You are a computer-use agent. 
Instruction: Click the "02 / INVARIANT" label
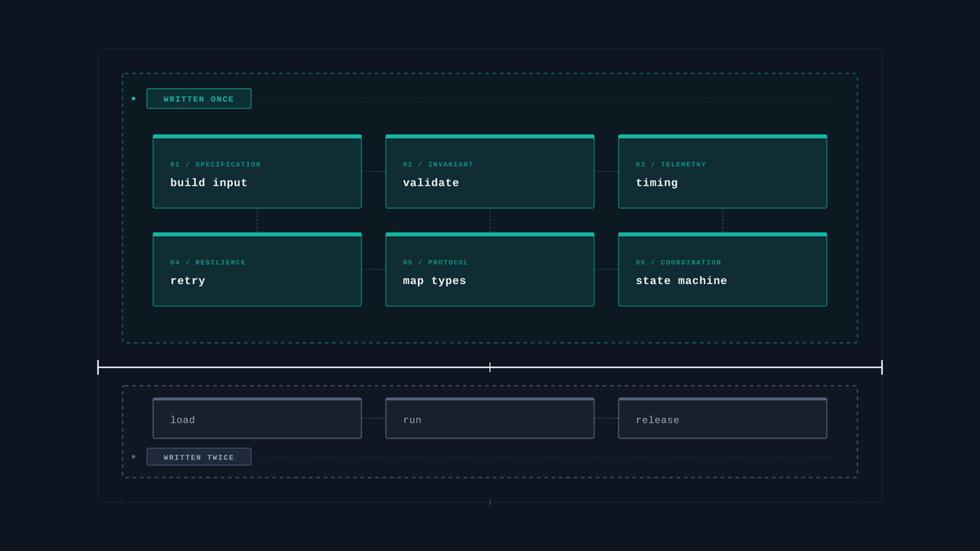438,165
